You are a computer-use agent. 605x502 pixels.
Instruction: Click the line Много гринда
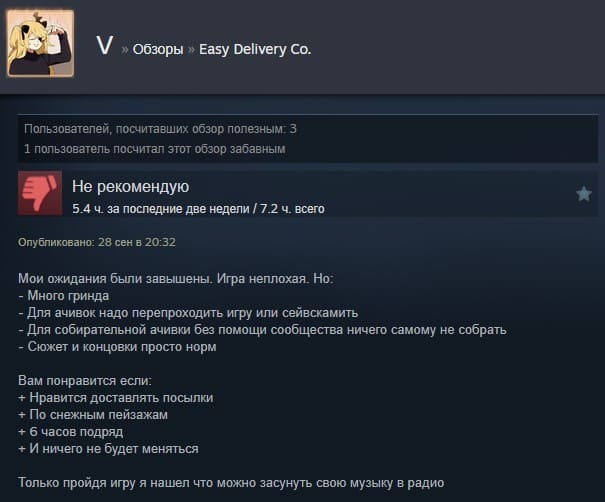tap(64, 296)
